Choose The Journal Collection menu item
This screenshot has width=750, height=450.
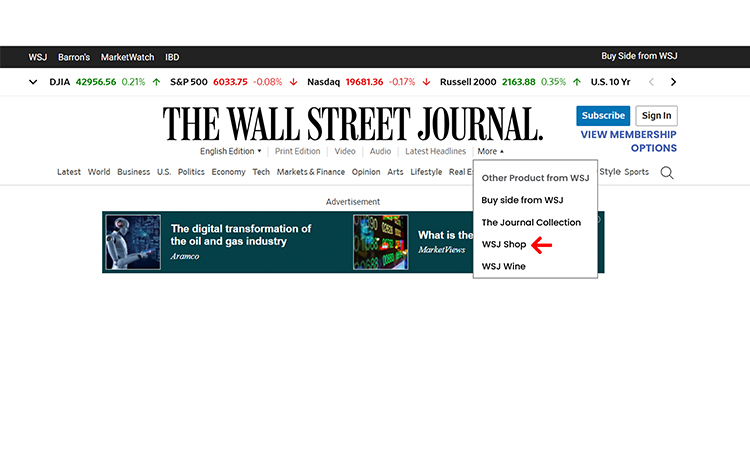pos(531,222)
